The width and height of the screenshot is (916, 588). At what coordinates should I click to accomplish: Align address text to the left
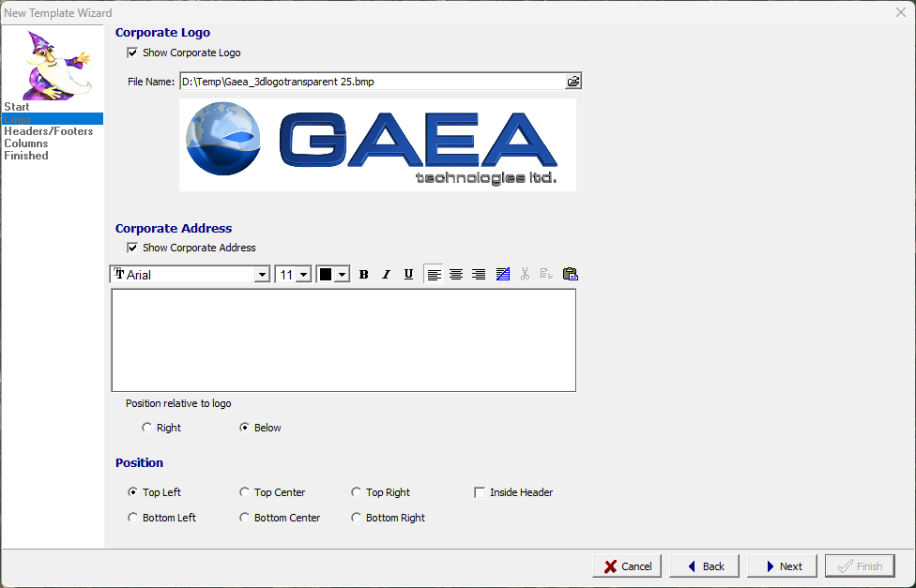click(434, 275)
